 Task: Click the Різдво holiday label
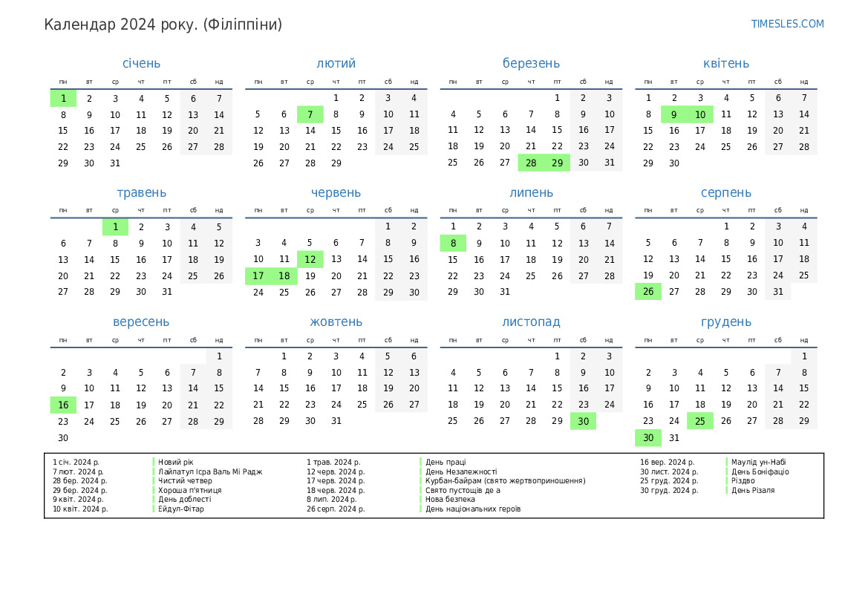743,480
